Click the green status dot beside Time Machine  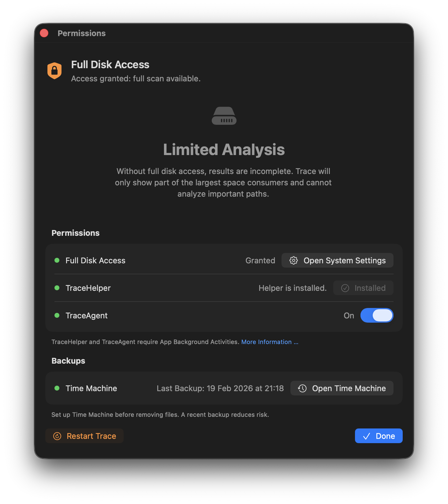click(x=57, y=388)
